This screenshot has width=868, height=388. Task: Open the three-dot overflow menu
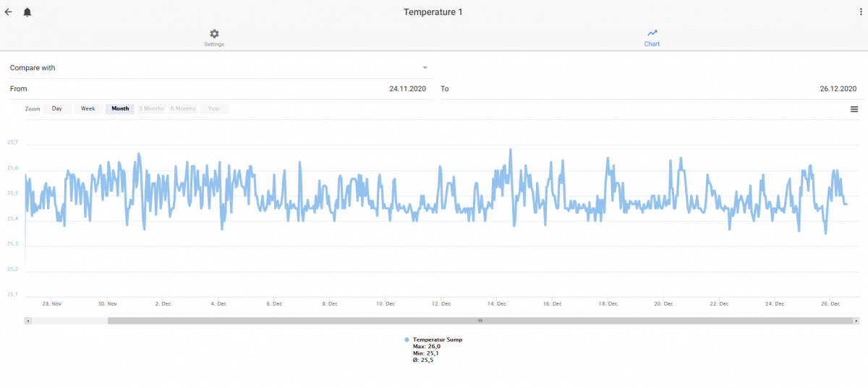point(859,12)
